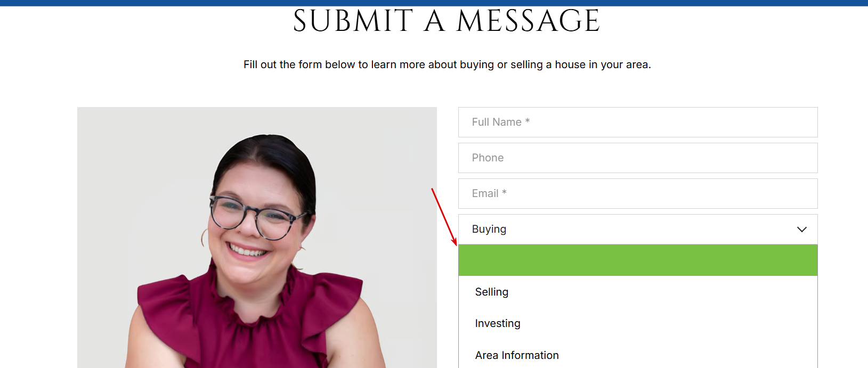Screen dimensions: 868x368
Task: Click the agent's portrait photo
Action: [257, 238]
